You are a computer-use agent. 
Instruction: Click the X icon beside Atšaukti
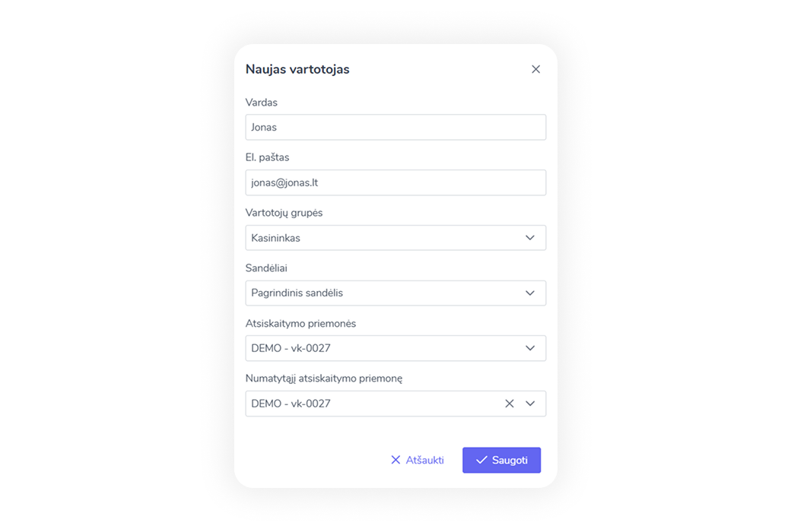395,460
